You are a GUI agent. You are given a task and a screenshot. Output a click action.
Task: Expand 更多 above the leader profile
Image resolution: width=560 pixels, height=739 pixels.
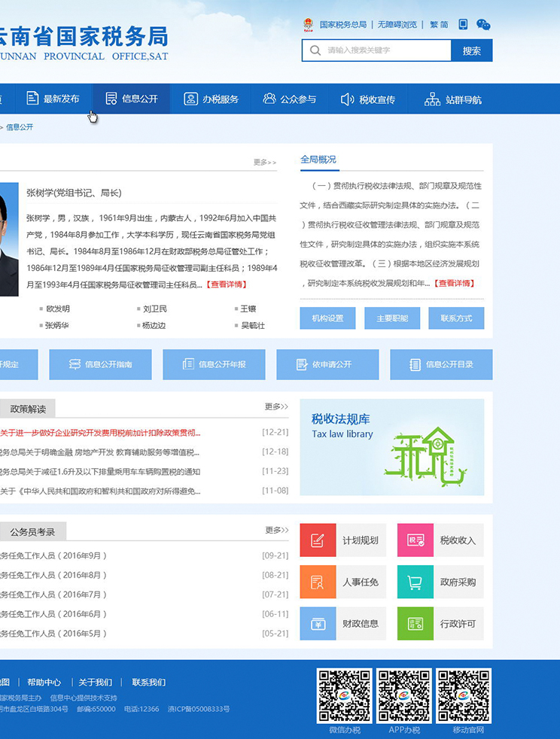265,163
